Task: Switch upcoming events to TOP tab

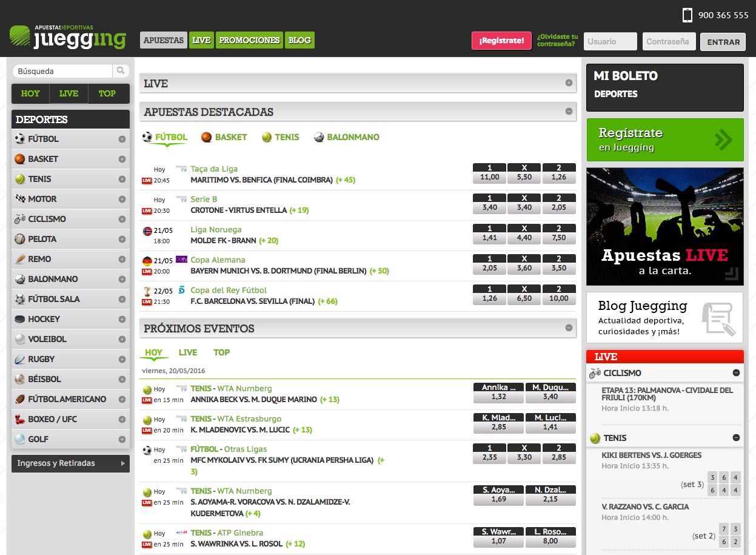Action: click(x=221, y=352)
